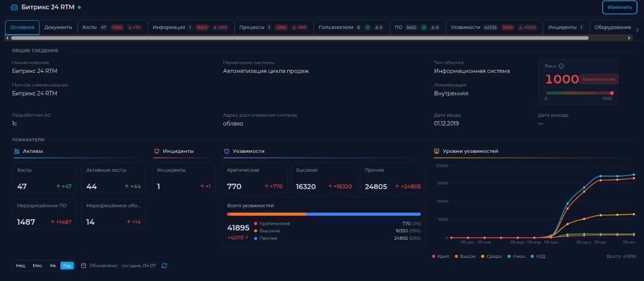The width and height of the screenshot is (644, 281).
Task: Click the Инциденты section alert icon
Action: pyautogui.click(x=156, y=151)
